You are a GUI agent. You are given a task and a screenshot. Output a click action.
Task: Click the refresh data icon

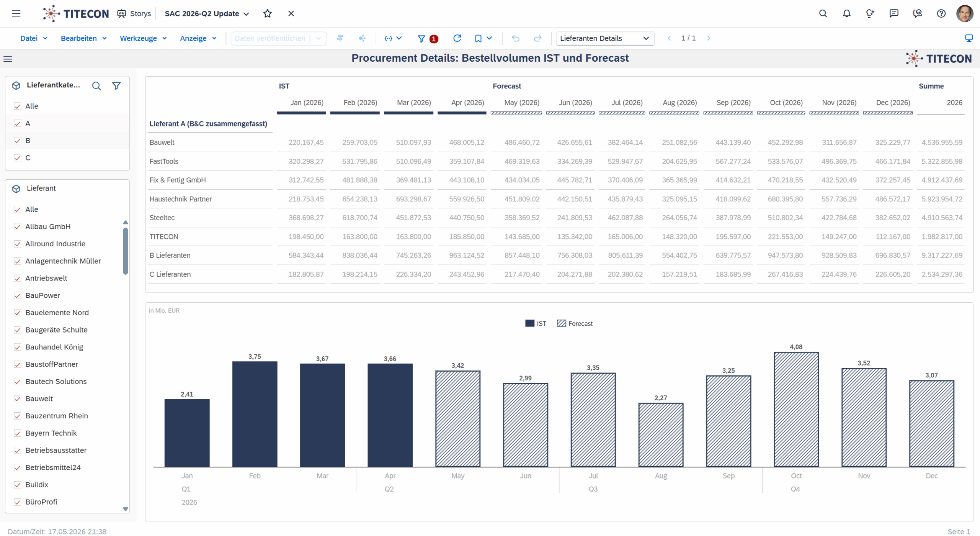[x=457, y=38]
